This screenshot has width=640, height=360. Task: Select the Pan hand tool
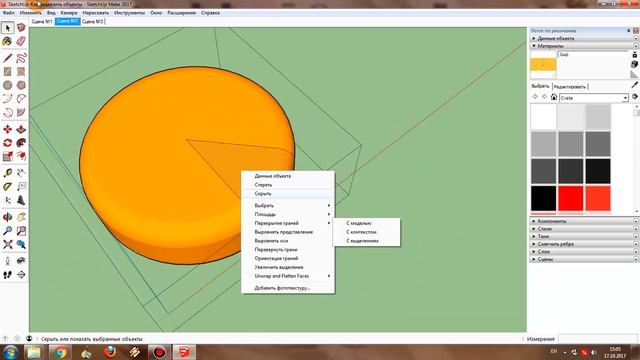(x=21, y=217)
